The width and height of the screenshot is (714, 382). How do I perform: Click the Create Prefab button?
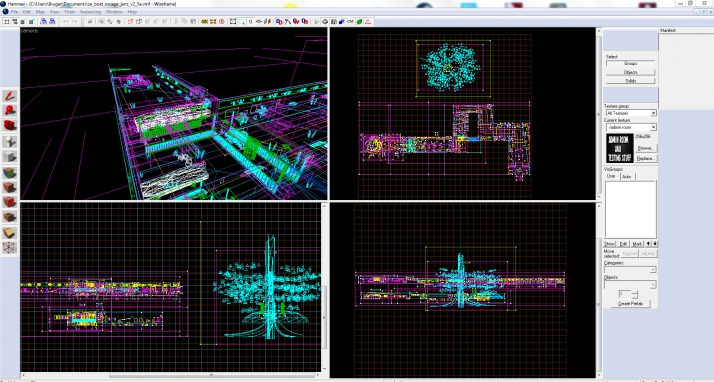[x=631, y=303]
